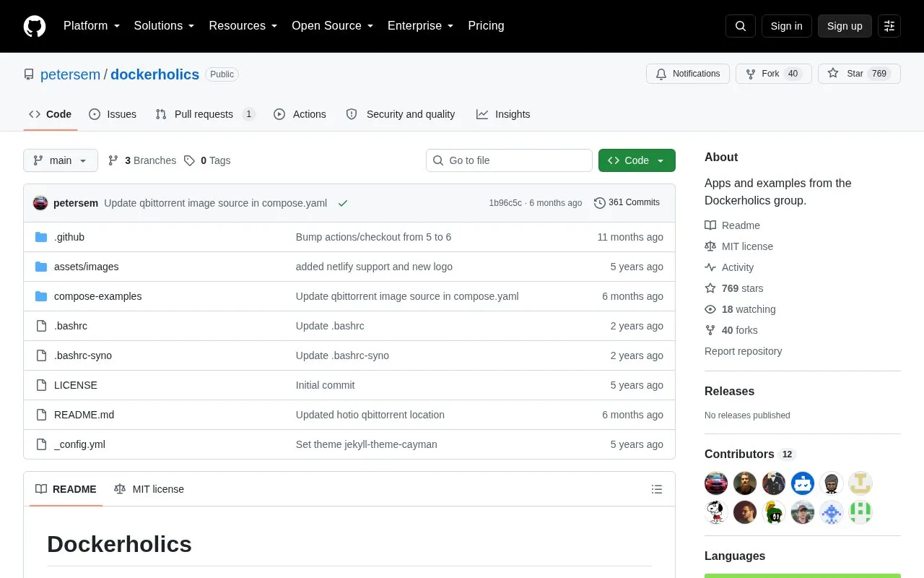Expand the Platform menu
The height and width of the screenshot is (578, 924).
(x=92, y=26)
